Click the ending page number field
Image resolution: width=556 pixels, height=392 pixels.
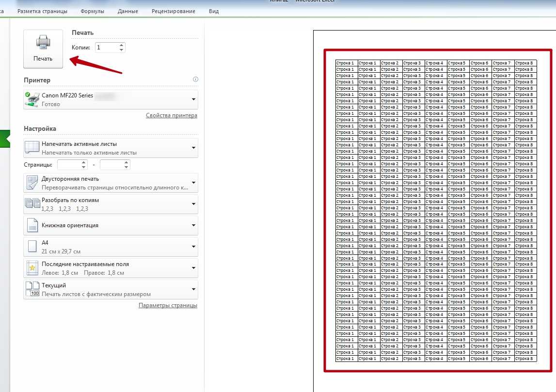tap(111, 165)
